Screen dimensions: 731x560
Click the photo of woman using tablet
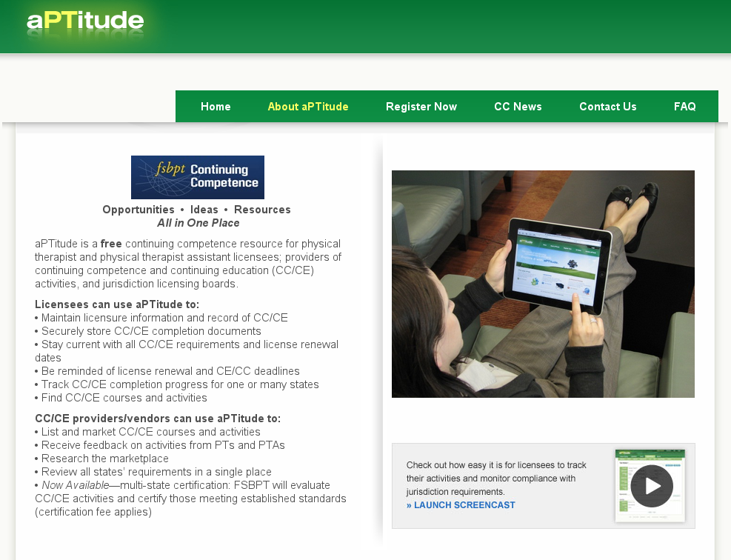click(543, 284)
